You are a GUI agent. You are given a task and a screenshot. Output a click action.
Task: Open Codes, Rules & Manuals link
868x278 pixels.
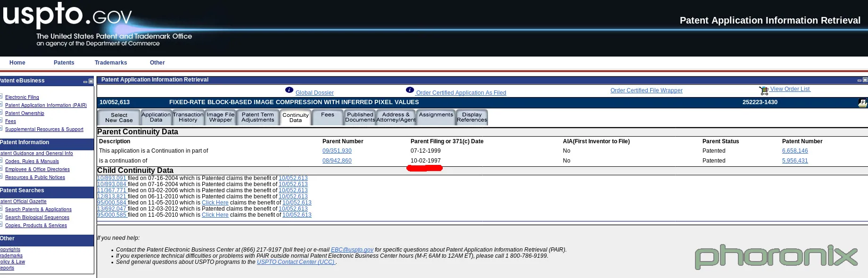[32, 162]
